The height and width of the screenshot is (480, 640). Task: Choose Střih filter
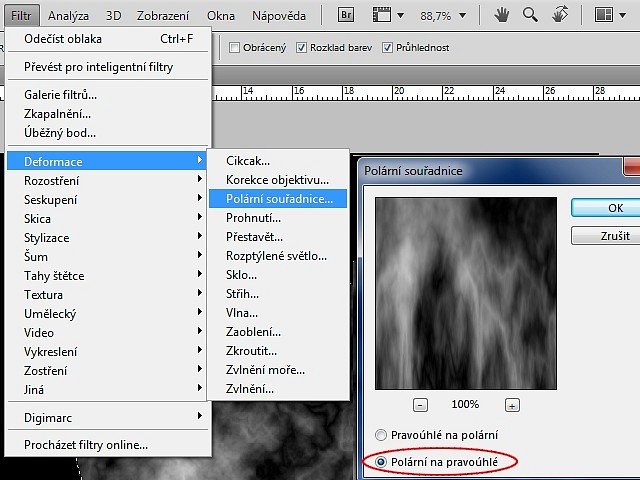(278, 293)
